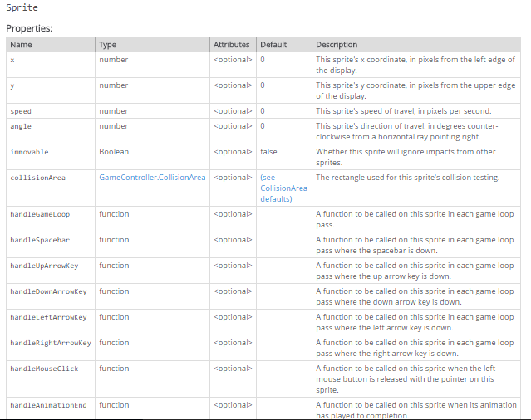
Task: Click the direction of travel description
Action: click(x=406, y=131)
